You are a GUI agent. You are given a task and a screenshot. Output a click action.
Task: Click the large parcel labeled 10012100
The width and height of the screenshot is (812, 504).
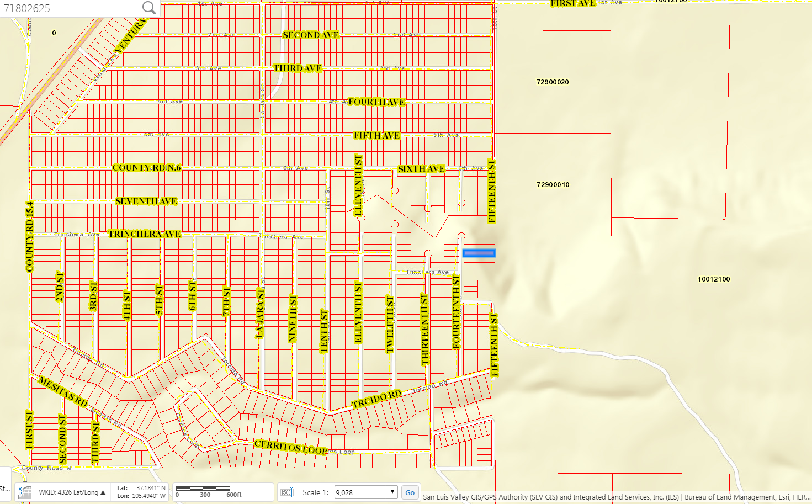tap(714, 279)
